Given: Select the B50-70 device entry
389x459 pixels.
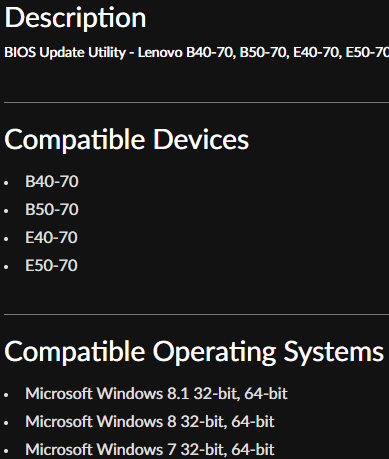Looking at the screenshot, I should tap(52, 210).
